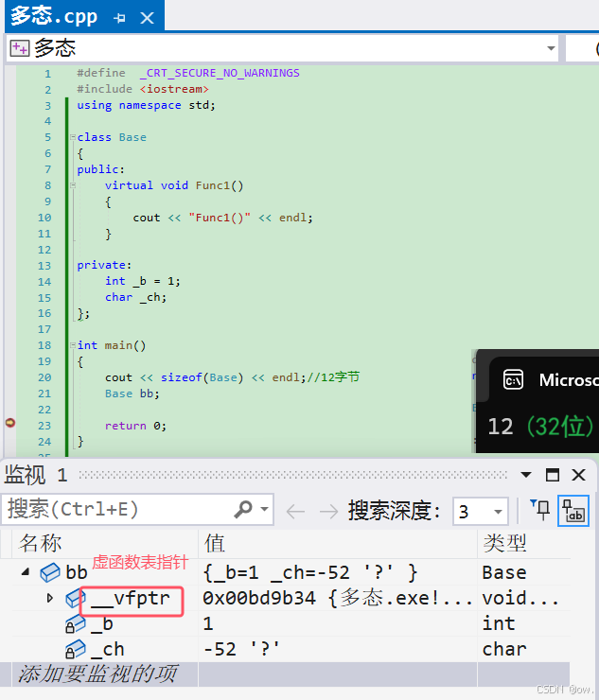Click the bb object cube icon

[x=50, y=572]
